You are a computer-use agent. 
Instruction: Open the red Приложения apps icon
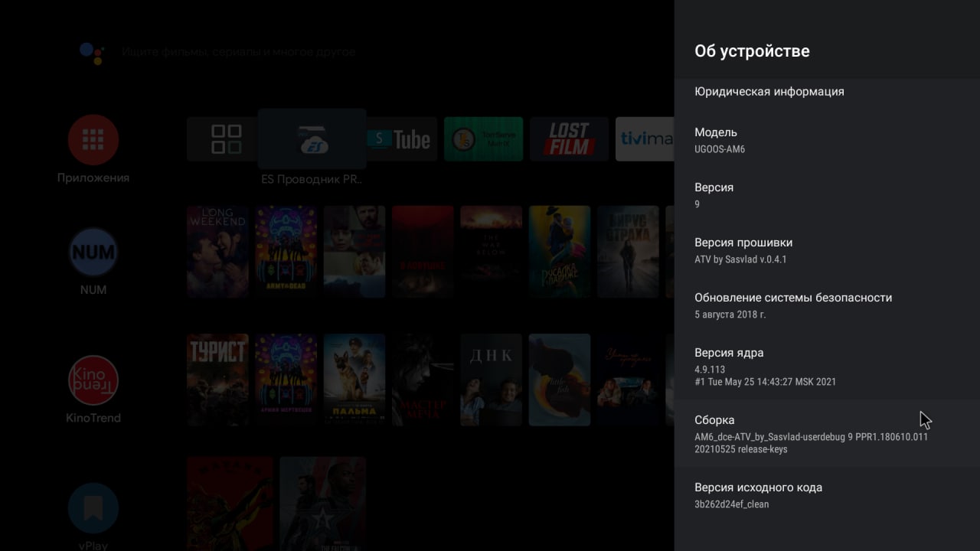[x=93, y=139]
